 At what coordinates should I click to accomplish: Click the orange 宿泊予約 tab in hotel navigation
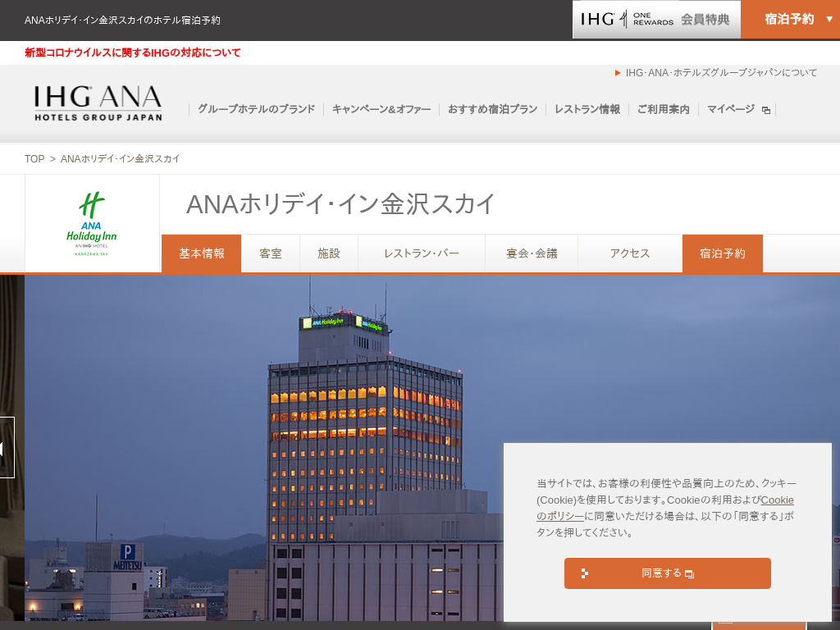tap(723, 253)
